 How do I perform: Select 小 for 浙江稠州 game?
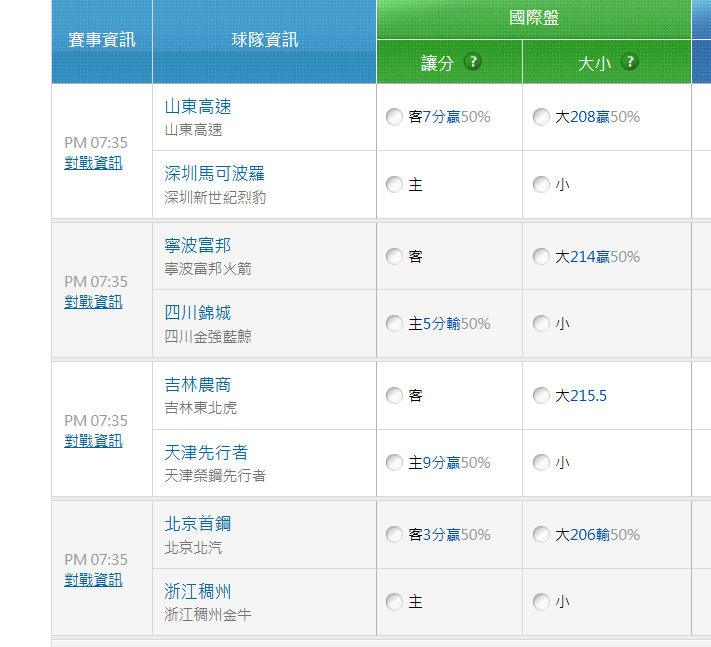(541, 602)
